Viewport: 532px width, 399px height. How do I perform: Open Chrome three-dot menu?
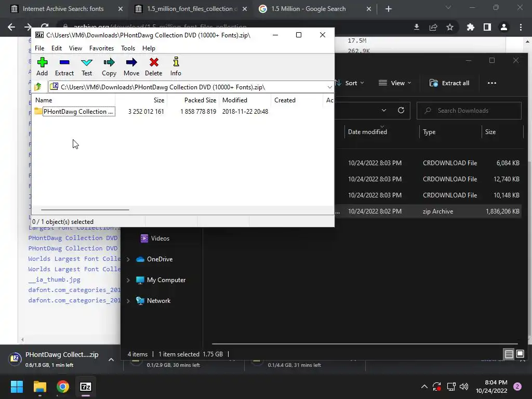point(521,27)
